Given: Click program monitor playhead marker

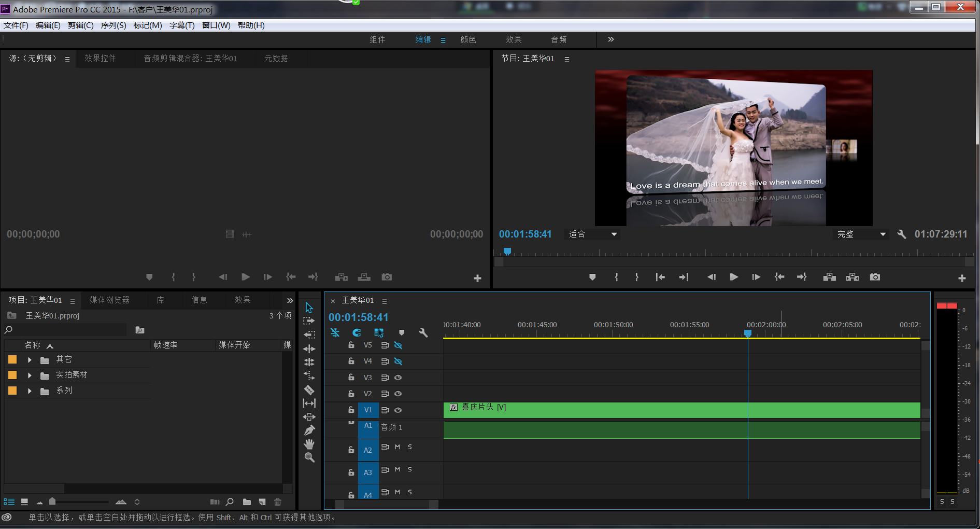Looking at the screenshot, I should click(x=507, y=252).
